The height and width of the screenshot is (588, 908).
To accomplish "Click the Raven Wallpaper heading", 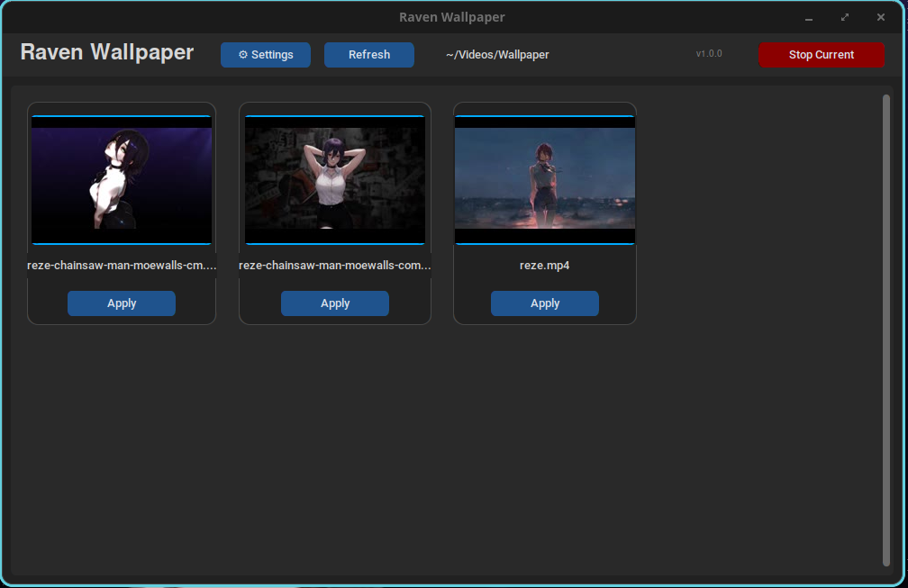I will pyautogui.click(x=106, y=52).
